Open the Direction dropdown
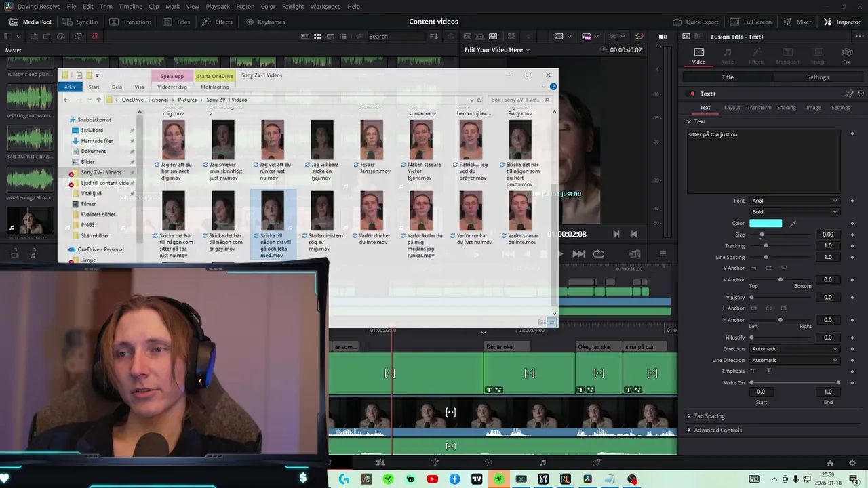The height and width of the screenshot is (488, 868). coord(794,349)
